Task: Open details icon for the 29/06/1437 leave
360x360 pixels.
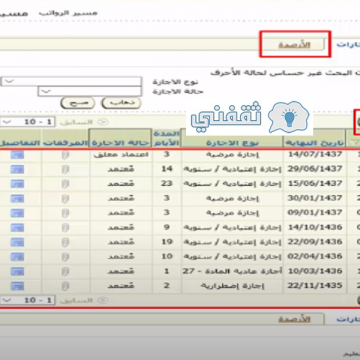Action: coord(17,169)
